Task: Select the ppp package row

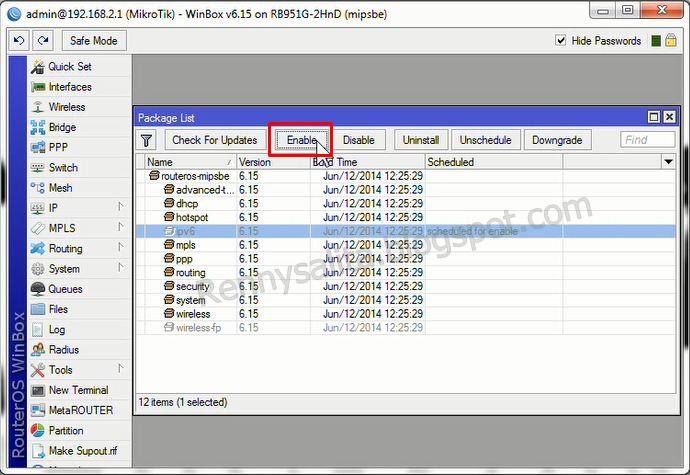Action: pos(405,259)
